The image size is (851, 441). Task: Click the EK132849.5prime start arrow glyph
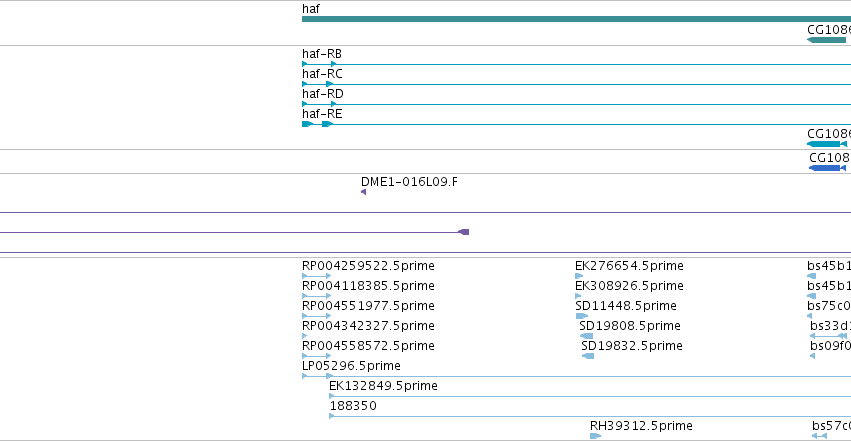pos(332,397)
